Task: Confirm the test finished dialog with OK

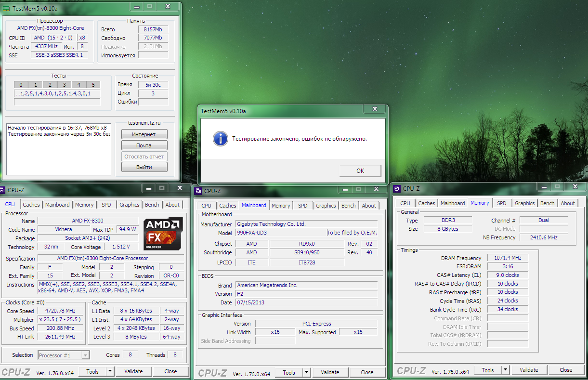Action: 360,170
